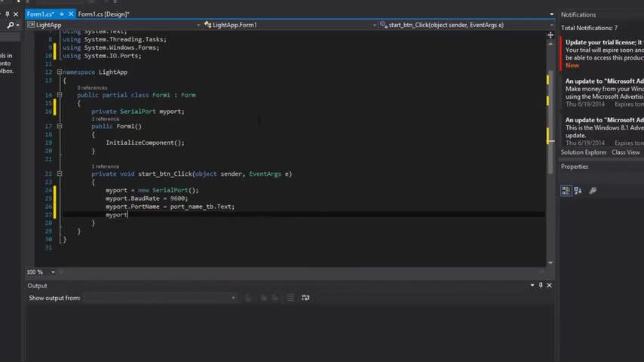Click the find message in code icon
This screenshot has height=362, width=644.
click(249, 298)
